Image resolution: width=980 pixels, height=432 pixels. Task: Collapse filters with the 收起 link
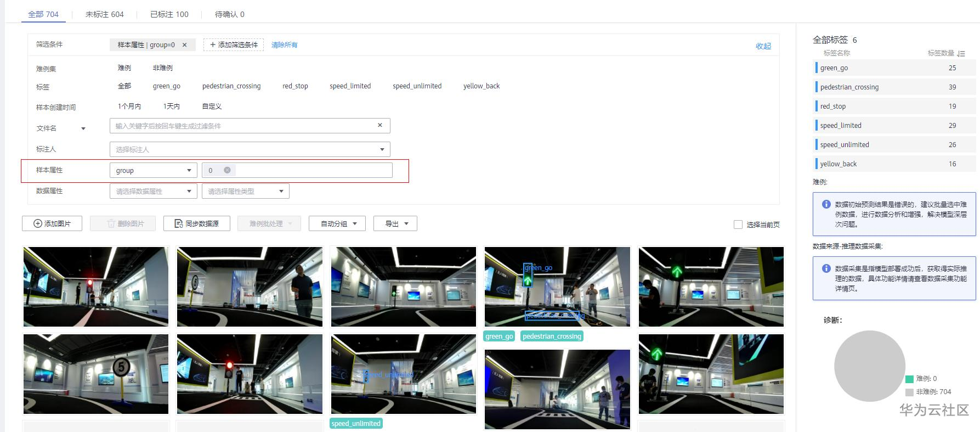click(763, 46)
